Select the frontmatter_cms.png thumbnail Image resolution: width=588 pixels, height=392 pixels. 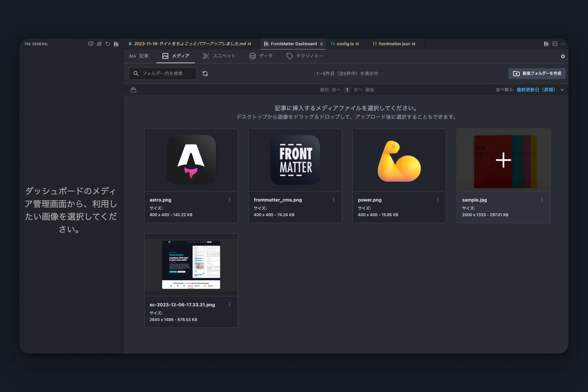coord(295,160)
